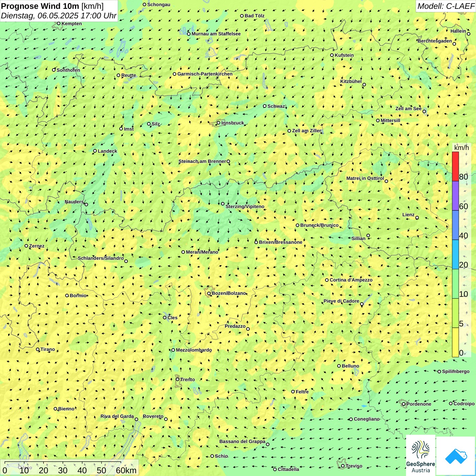Click the Rovereto city label
The height and width of the screenshot is (476, 476).
[x=153, y=416]
